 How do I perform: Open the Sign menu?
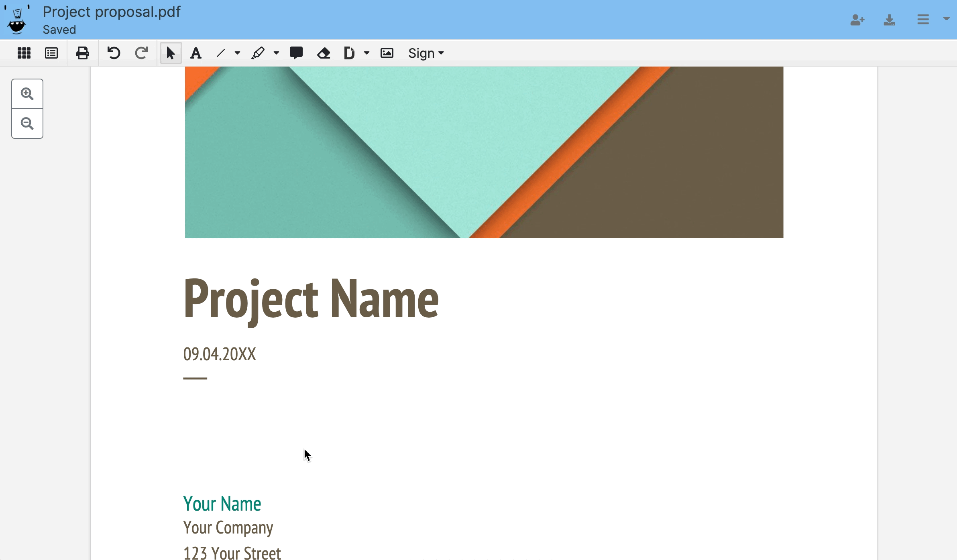coord(426,53)
